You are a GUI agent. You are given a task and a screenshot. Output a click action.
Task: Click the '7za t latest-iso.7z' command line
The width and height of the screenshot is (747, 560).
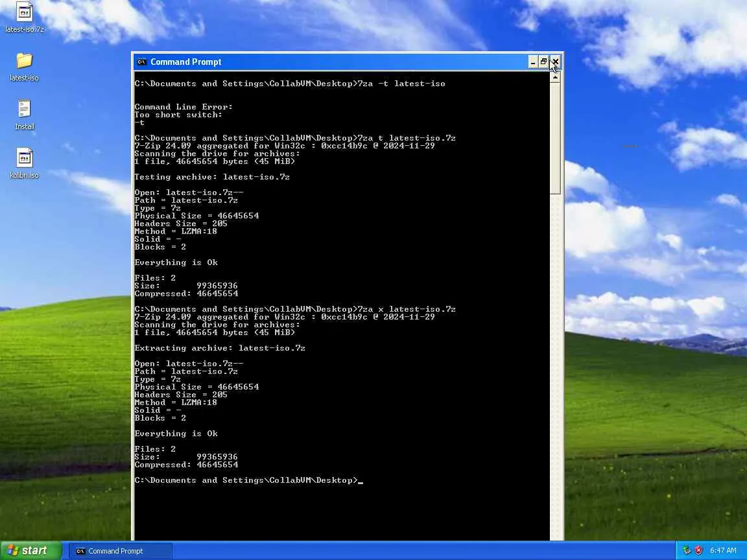[x=295, y=138]
